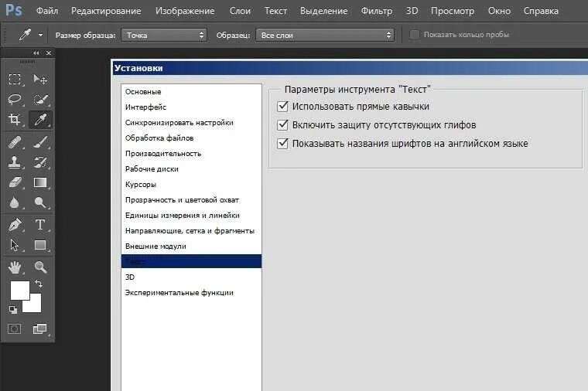
Task: Open the Просмотр menu
Action: (x=453, y=11)
